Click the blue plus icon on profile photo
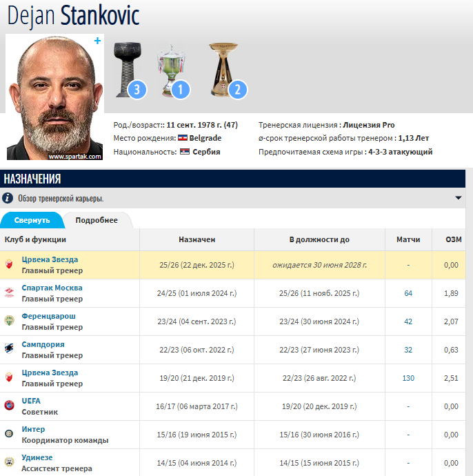Screen dimensions: 473x476 click(97, 41)
